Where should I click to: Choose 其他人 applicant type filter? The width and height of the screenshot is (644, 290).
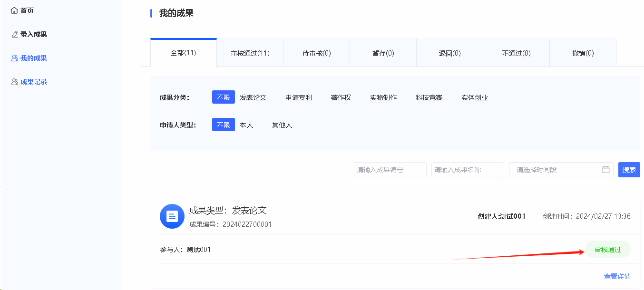pos(282,125)
